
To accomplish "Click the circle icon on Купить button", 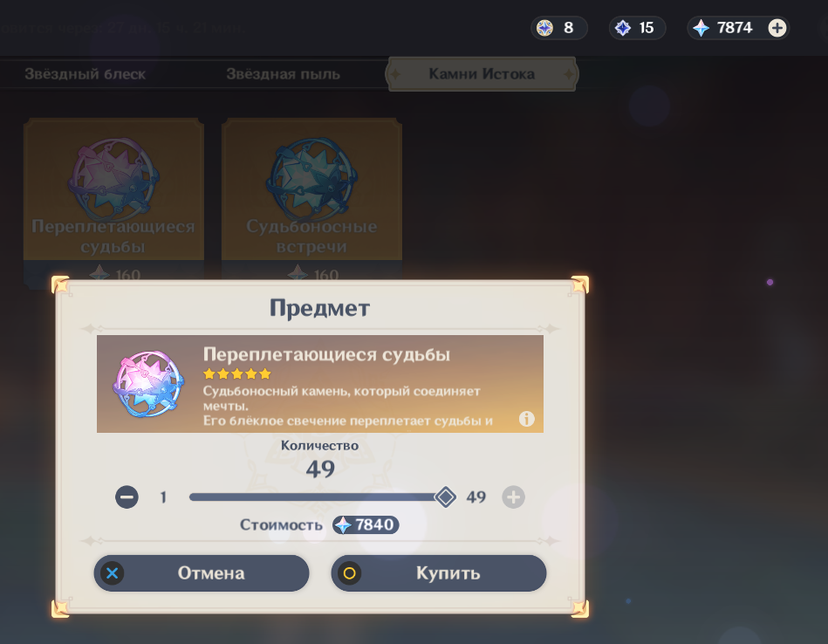I will [x=350, y=573].
